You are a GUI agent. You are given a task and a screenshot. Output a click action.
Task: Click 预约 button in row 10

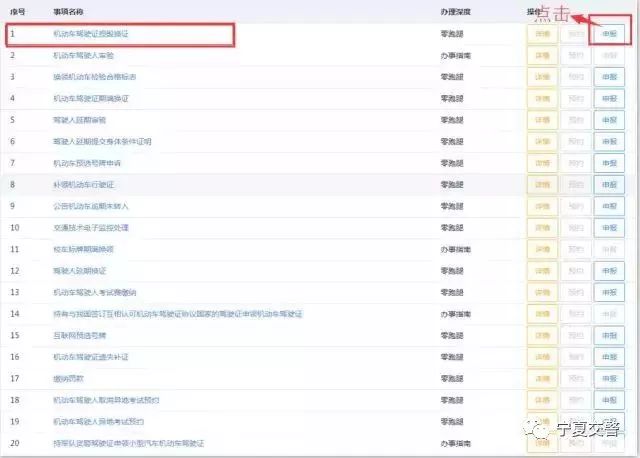tap(576, 228)
